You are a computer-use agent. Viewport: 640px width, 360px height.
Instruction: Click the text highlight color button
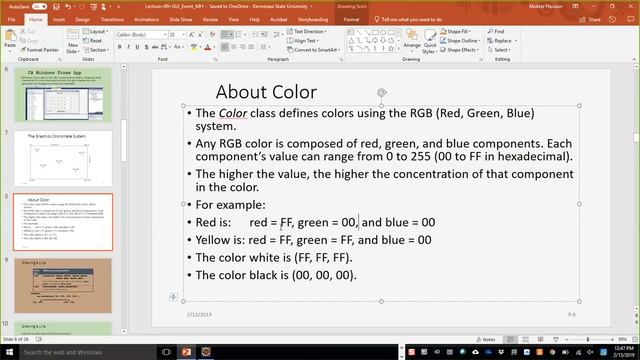coord(194,47)
